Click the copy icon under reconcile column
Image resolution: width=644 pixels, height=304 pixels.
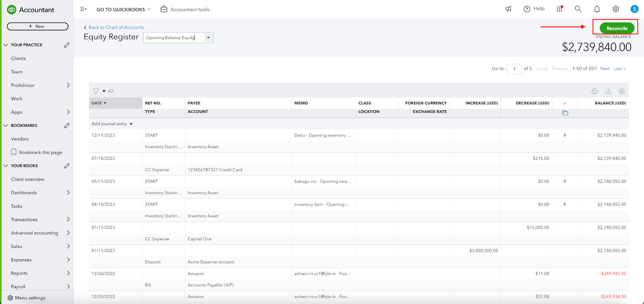pyautogui.click(x=565, y=113)
